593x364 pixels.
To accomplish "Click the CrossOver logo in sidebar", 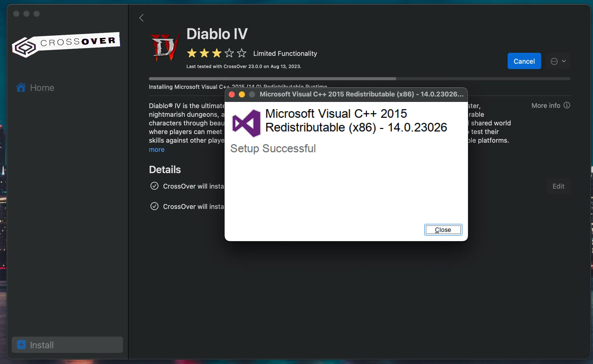I will [x=66, y=45].
